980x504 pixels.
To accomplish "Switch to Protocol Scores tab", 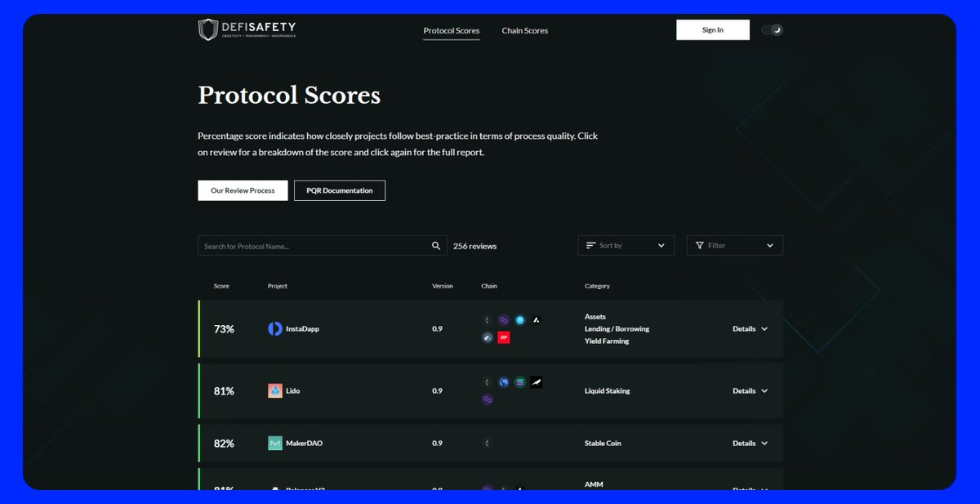I will pyautogui.click(x=452, y=31).
